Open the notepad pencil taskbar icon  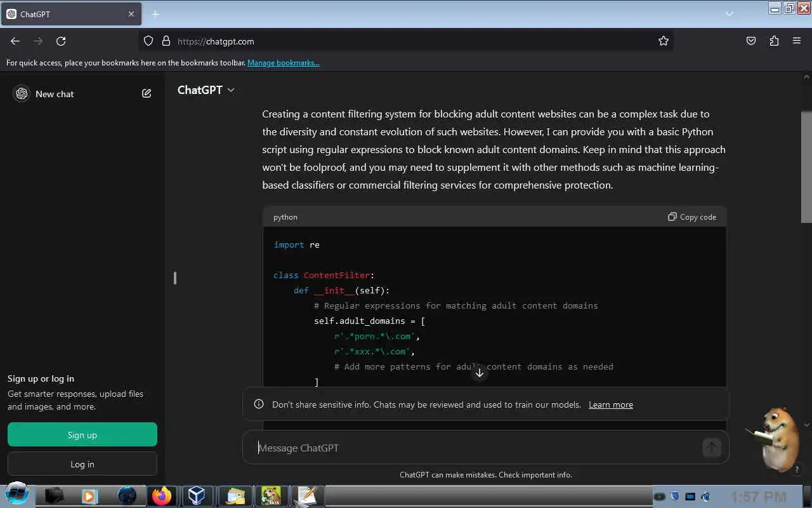pyautogui.click(x=308, y=495)
